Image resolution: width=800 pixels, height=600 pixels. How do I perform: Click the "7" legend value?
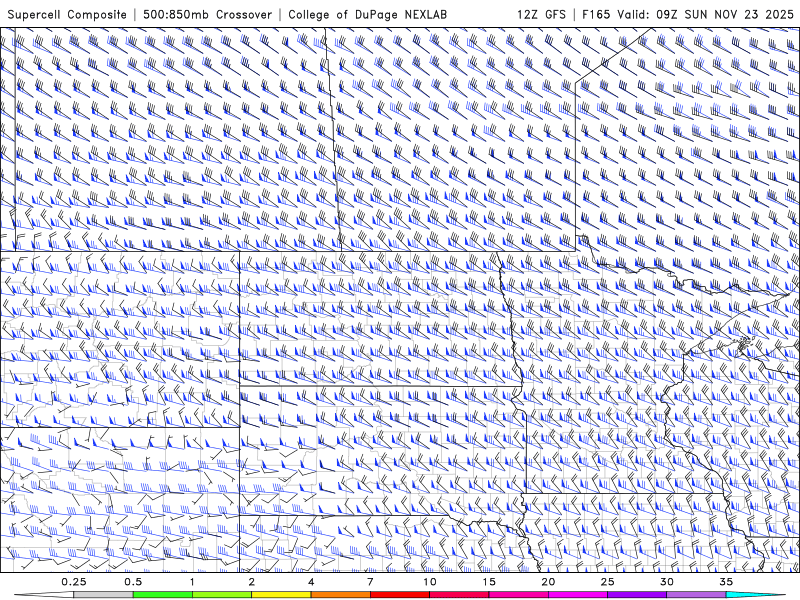coord(370,582)
